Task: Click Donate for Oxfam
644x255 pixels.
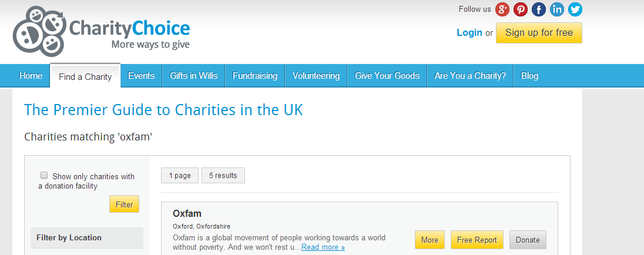Action: (528, 240)
